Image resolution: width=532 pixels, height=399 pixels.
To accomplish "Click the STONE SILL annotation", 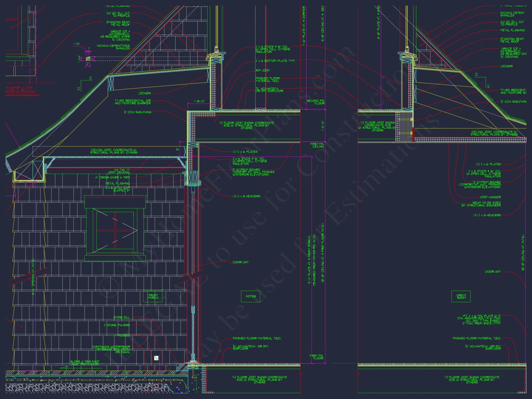I will (x=122, y=317).
